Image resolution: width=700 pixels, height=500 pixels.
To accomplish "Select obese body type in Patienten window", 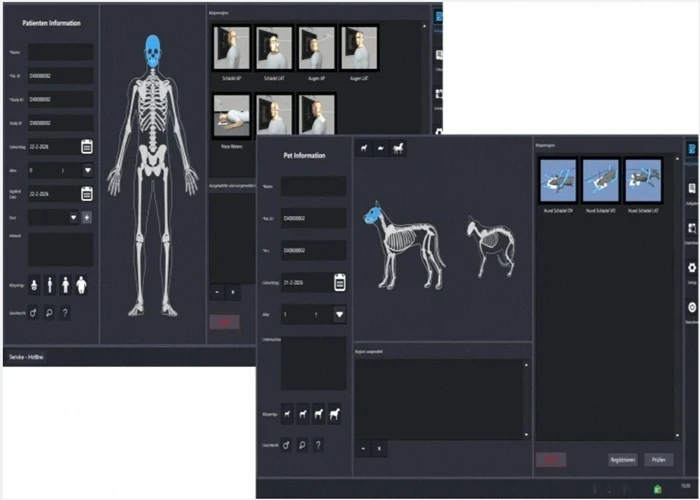I will 81,285.
